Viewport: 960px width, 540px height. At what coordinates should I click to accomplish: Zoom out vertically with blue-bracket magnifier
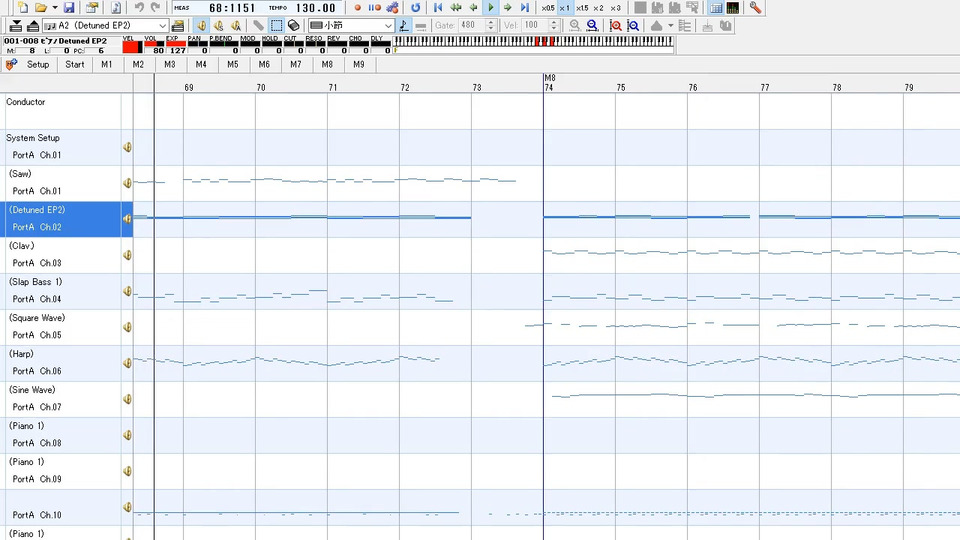coord(633,26)
